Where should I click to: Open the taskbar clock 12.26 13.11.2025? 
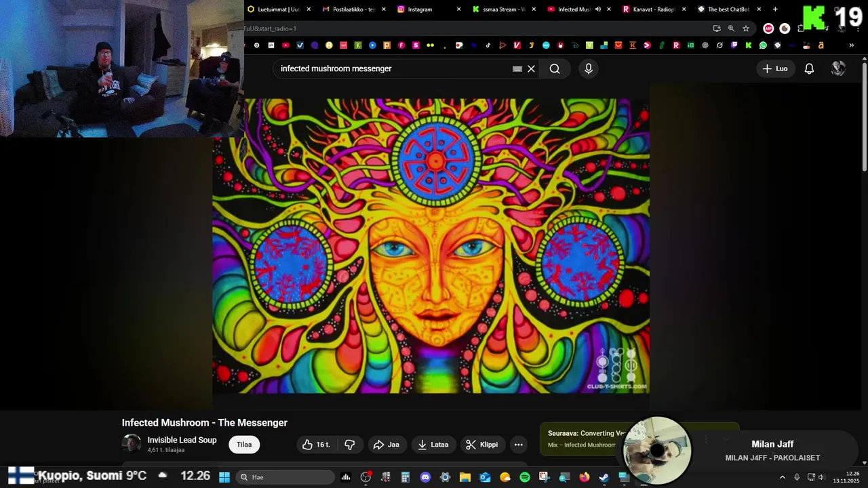(x=846, y=477)
